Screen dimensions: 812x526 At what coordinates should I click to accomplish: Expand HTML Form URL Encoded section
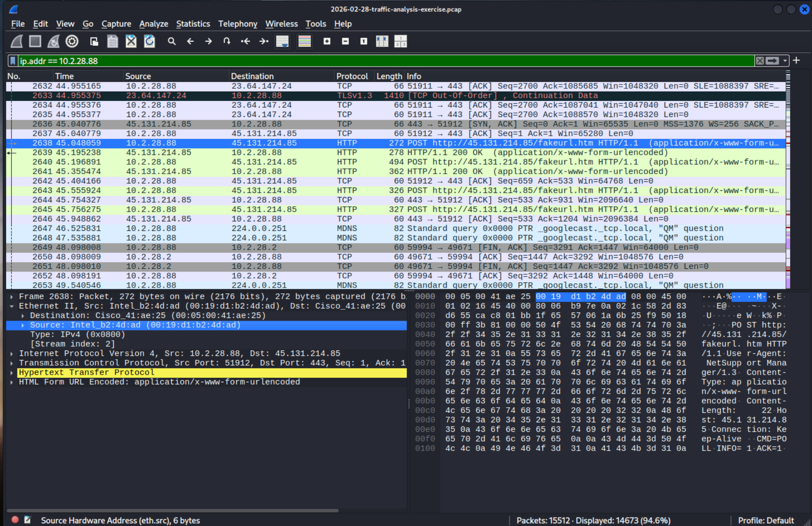[x=12, y=382]
